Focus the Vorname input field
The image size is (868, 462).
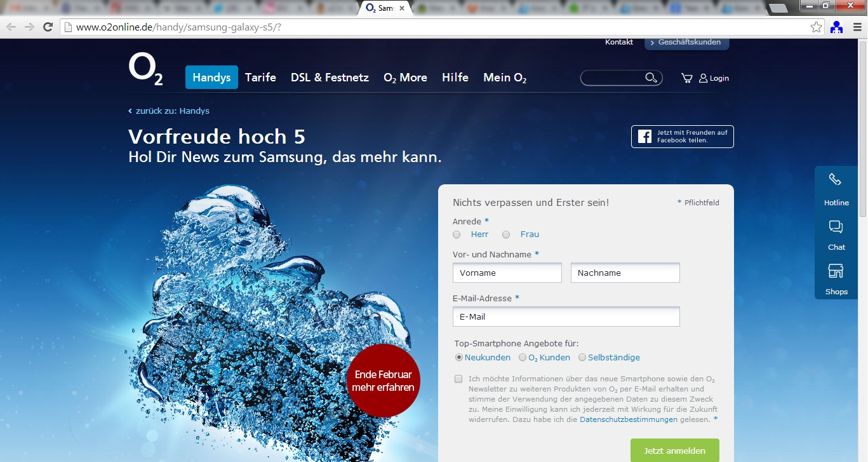[x=507, y=273]
